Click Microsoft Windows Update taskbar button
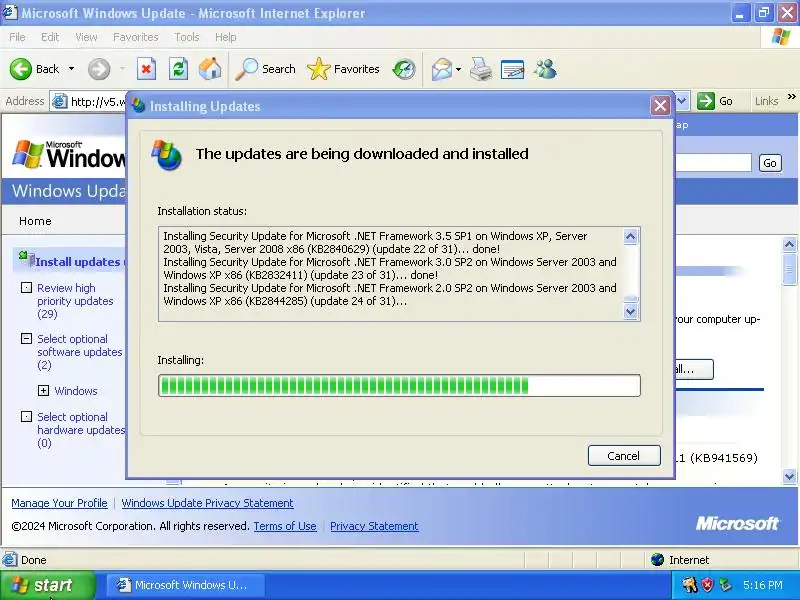This screenshot has width=800, height=600. point(185,585)
